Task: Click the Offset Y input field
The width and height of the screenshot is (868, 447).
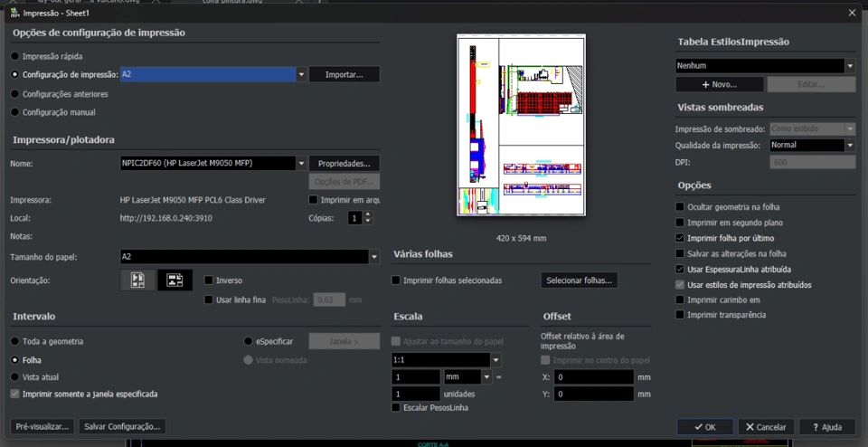Action: [x=593, y=395]
